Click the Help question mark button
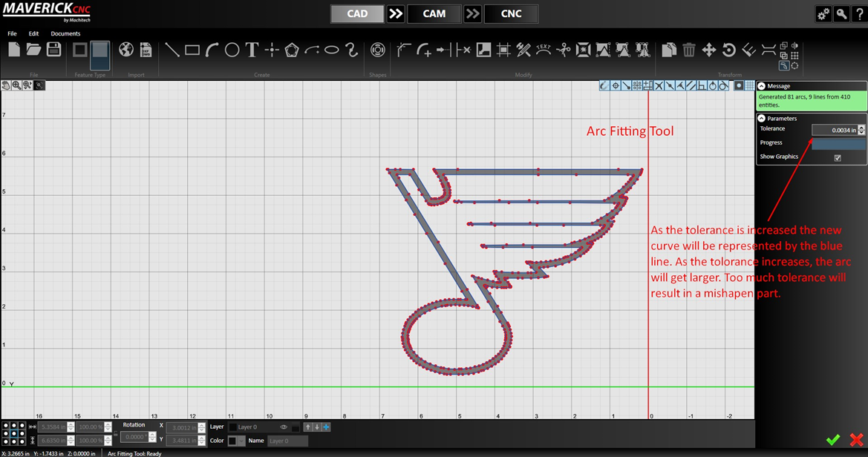 coord(859,14)
